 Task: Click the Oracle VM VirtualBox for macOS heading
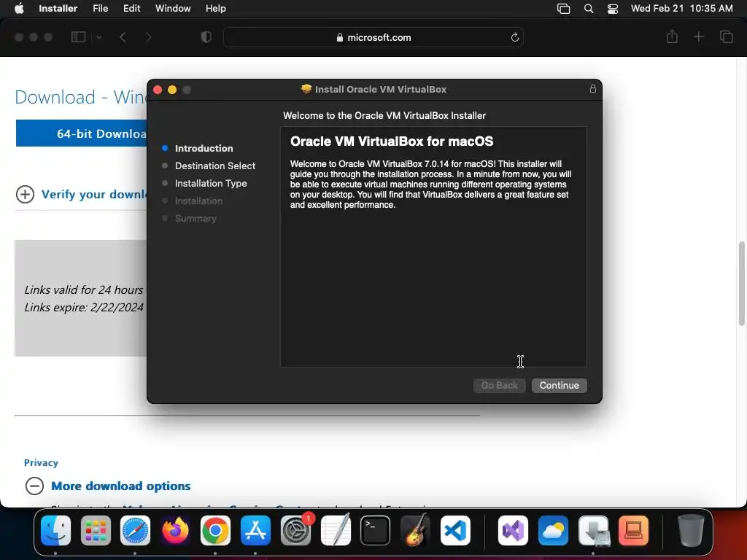392,141
